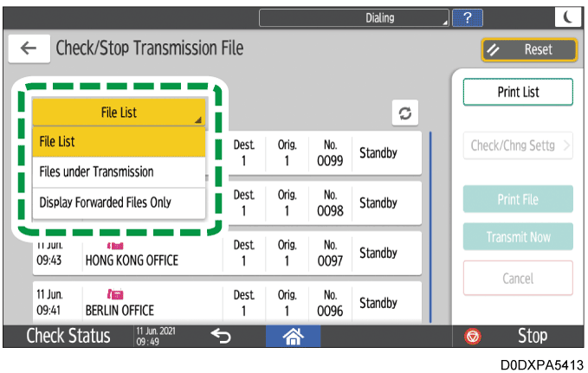Click the blue vertical list scrollbar
588x373 pixels.
click(x=430, y=225)
